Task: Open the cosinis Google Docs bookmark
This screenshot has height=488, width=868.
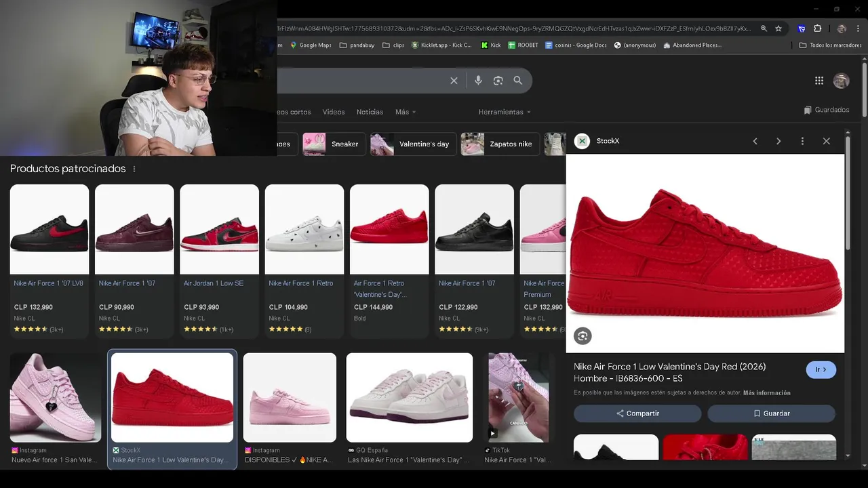Action: [x=576, y=45]
